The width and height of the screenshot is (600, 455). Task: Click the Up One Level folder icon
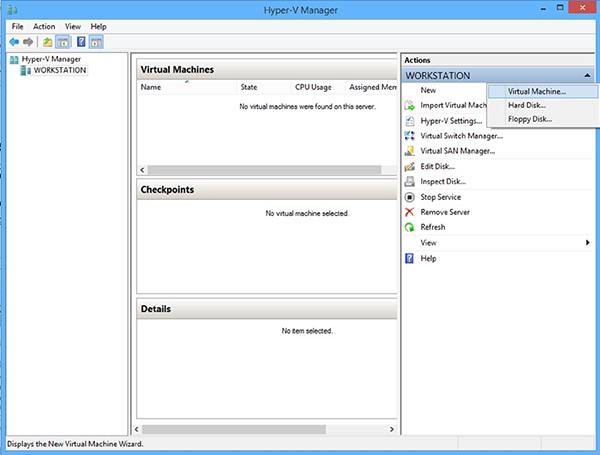pyautogui.click(x=47, y=42)
